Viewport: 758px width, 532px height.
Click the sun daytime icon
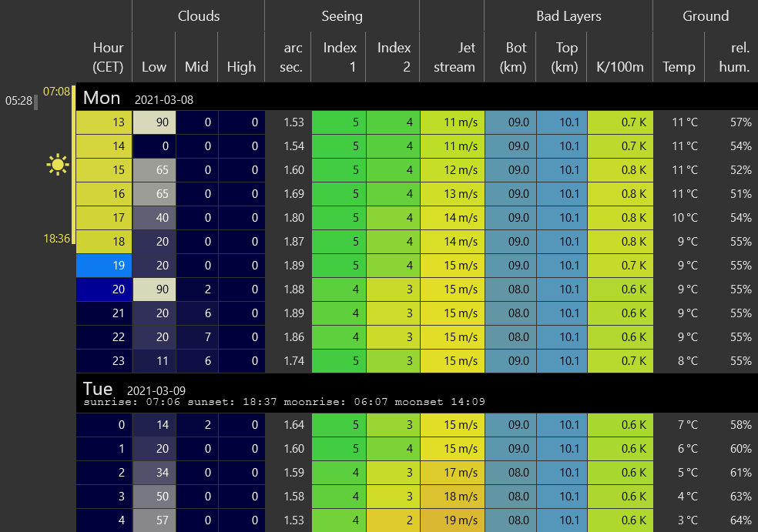click(x=58, y=165)
